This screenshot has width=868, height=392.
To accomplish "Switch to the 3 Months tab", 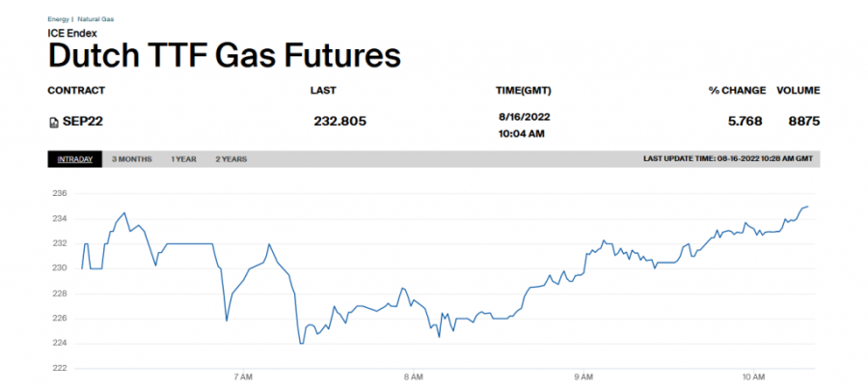I will 131,159.
